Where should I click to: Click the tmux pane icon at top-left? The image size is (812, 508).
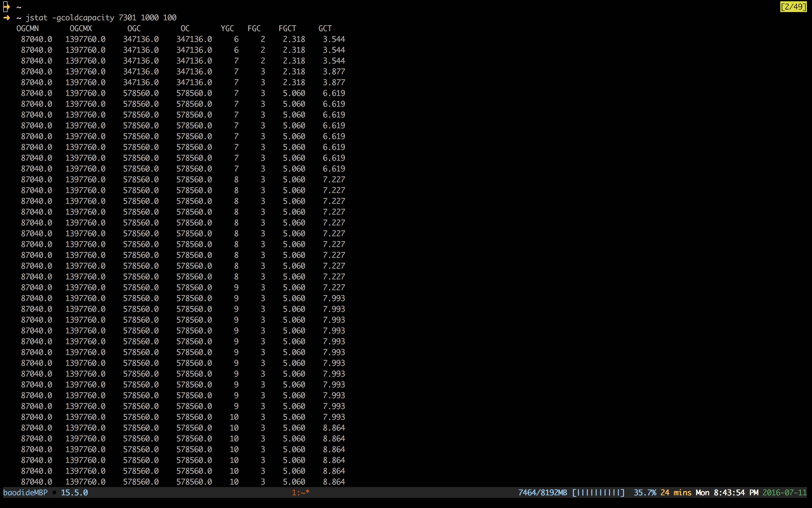coord(6,7)
